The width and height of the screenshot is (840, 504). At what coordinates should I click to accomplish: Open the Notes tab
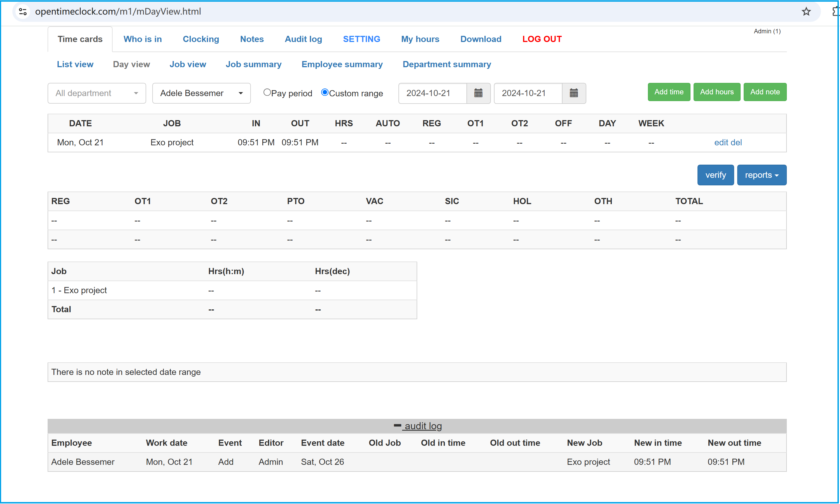tap(252, 39)
